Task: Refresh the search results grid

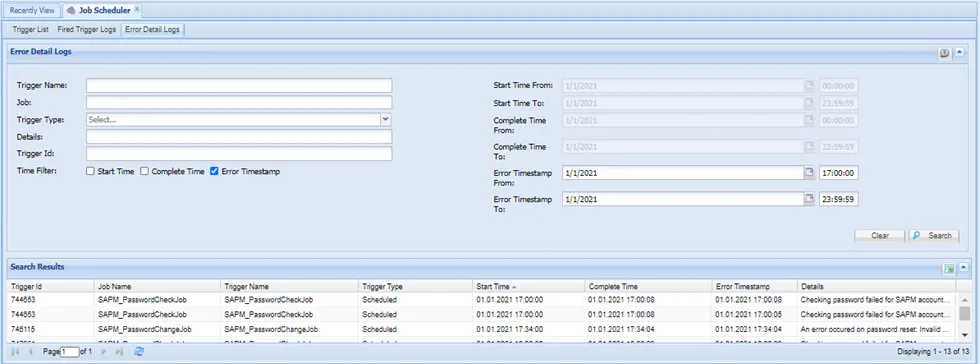Action: 139,352
